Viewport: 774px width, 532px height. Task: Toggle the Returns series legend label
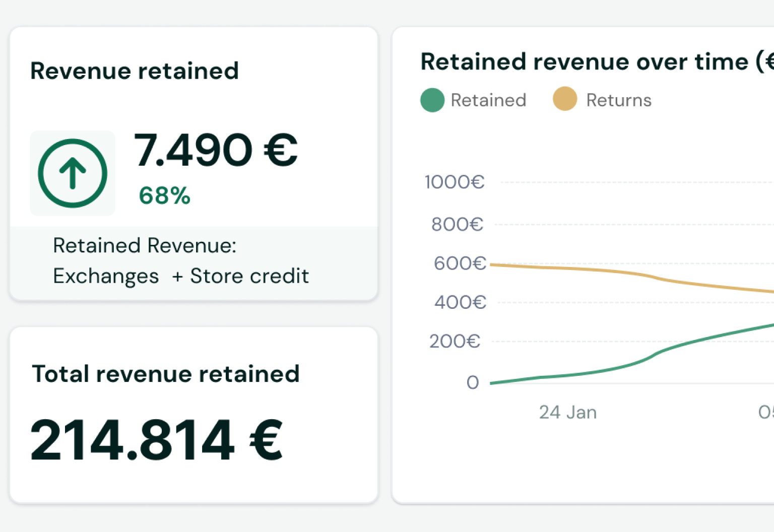(618, 100)
